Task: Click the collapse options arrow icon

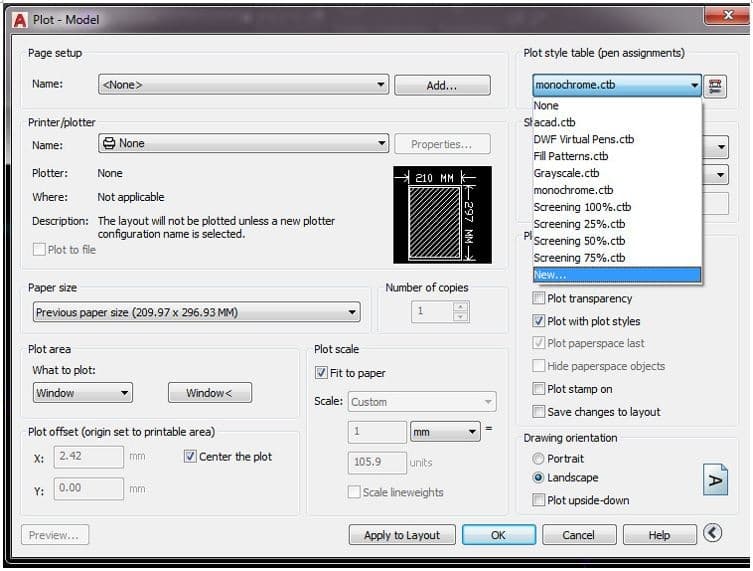Action: point(712,533)
